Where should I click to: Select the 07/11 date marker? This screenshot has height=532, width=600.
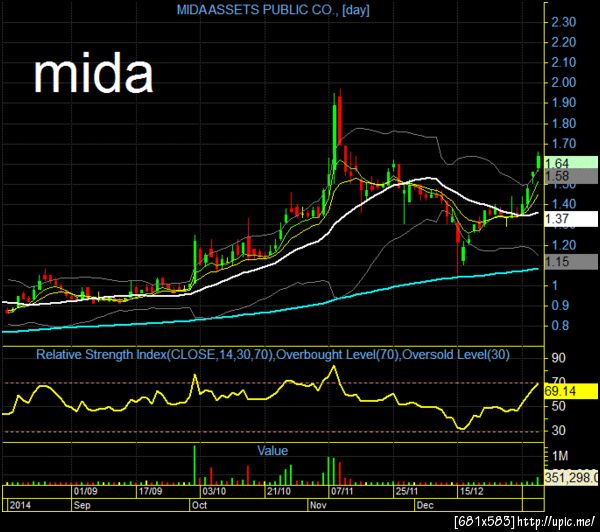tap(342, 491)
